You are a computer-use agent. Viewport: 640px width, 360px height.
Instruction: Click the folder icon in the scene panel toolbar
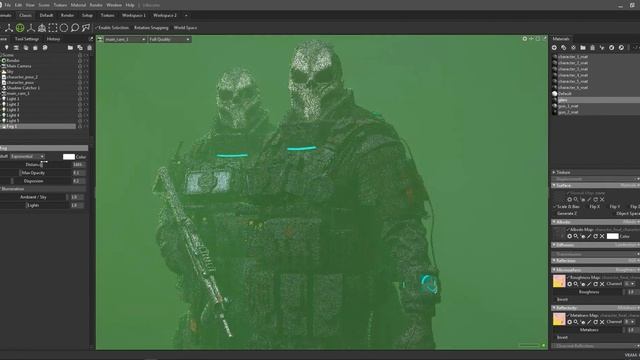pyautogui.click(x=70, y=48)
